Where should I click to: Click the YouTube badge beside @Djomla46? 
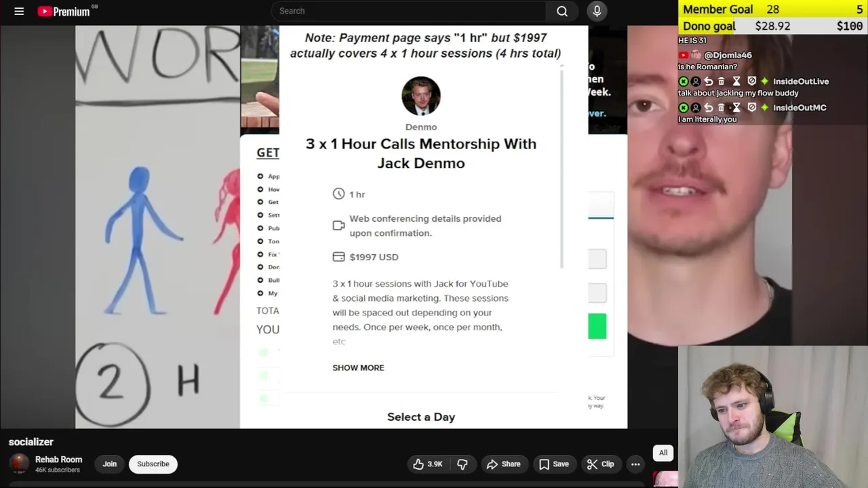click(684, 56)
